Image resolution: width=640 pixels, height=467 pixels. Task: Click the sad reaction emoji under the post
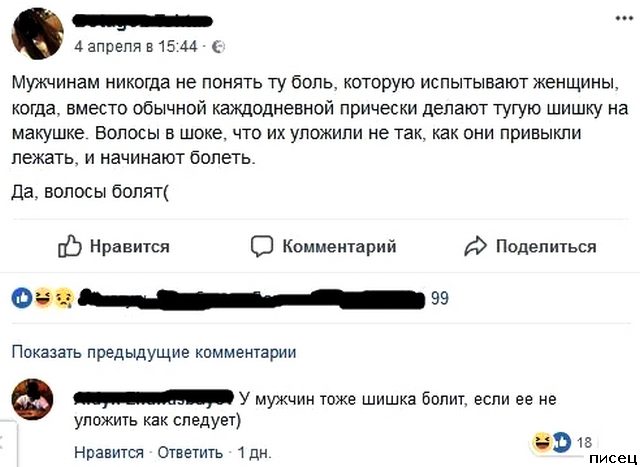point(63,297)
